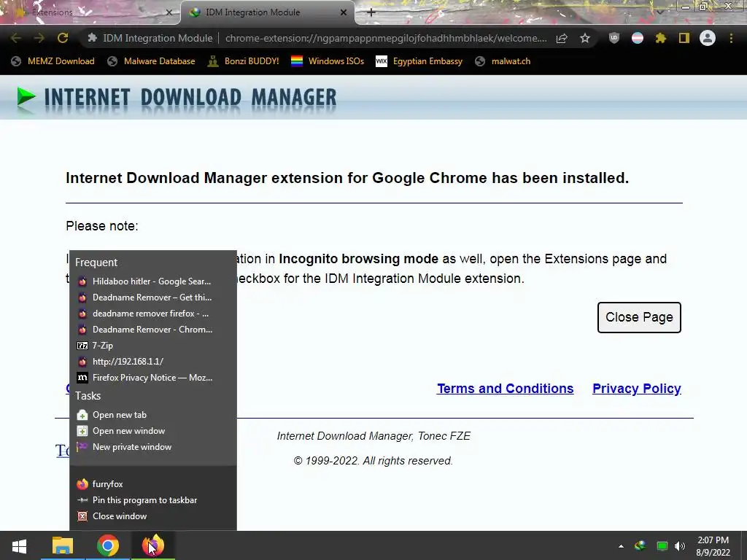Share this page using the share icon

(x=562, y=38)
